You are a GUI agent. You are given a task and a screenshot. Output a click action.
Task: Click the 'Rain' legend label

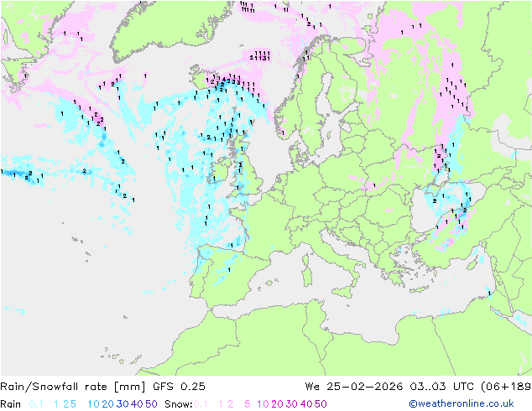(11, 404)
